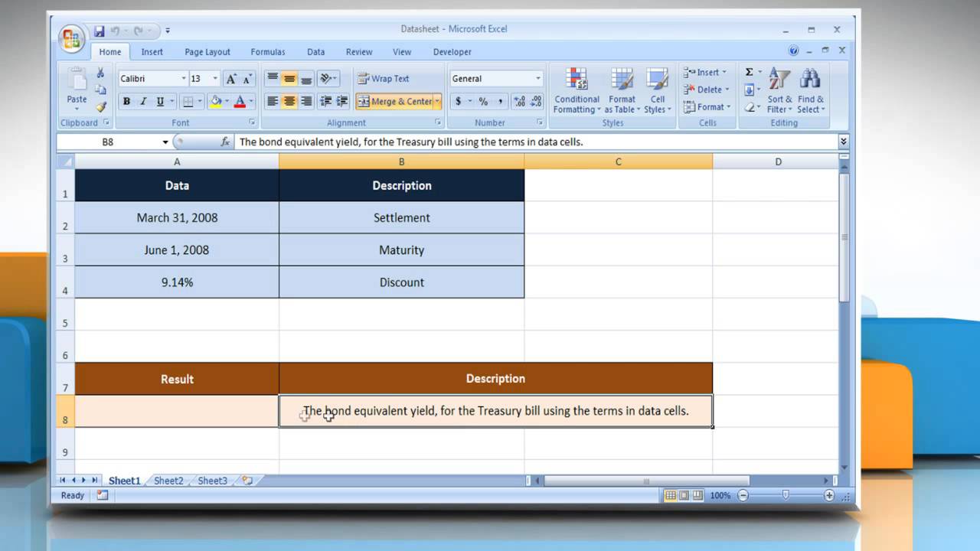Click Wrap Text button

[x=384, y=79]
